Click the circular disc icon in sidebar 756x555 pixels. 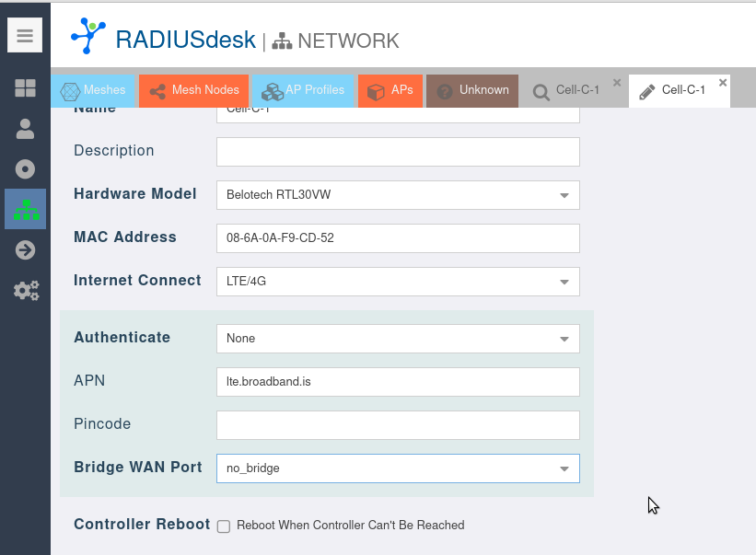[x=25, y=169]
